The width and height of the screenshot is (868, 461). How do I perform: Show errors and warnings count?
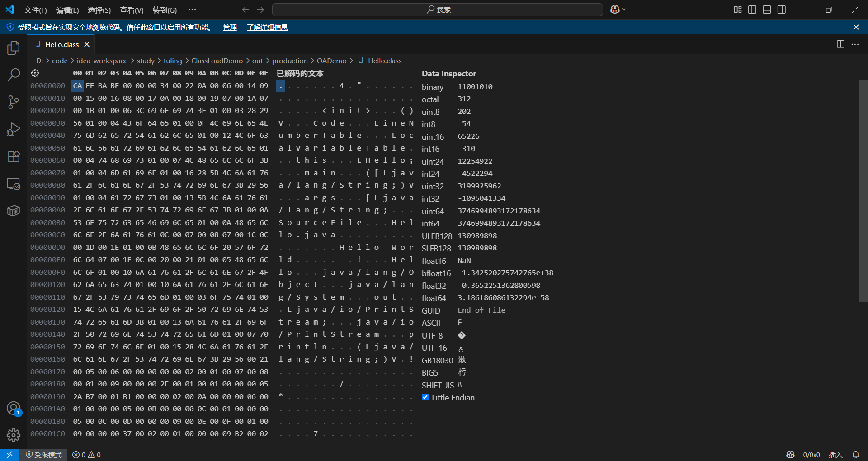click(x=87, y=455)
